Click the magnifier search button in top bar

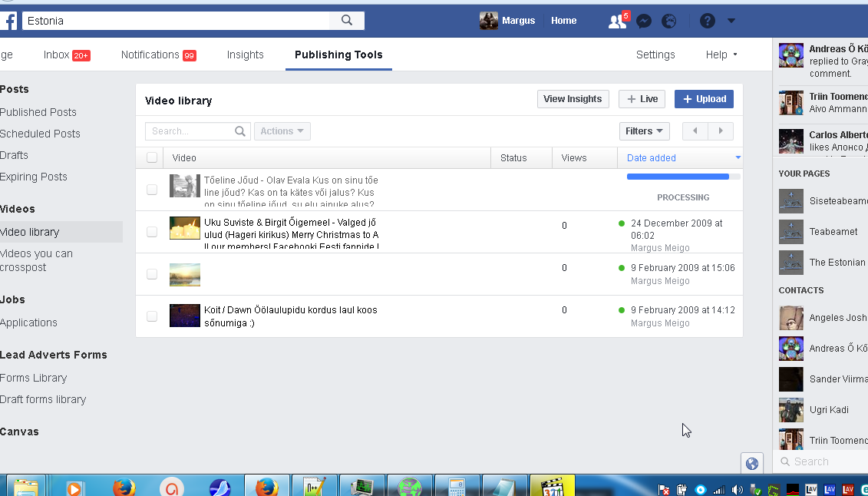(x=347, y=21)
